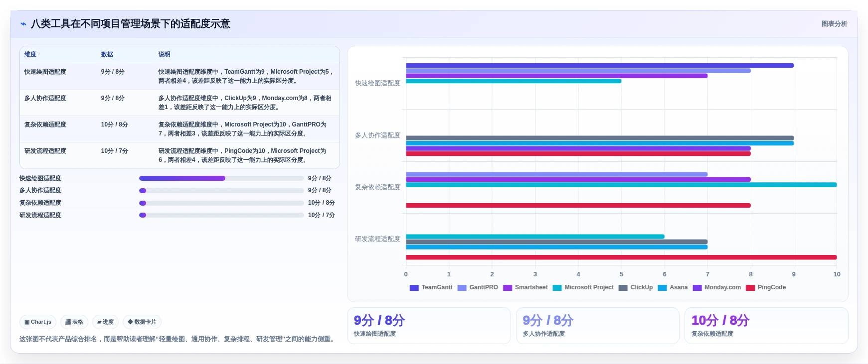Click the title icon beside 八类工具 heading
Viewport: 868px width, 364px height.
(23, 24)
